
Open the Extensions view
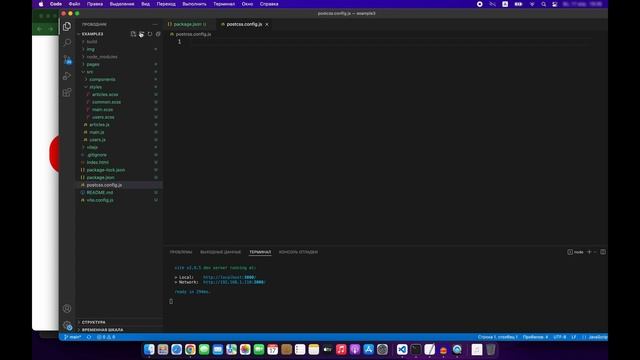67,92
